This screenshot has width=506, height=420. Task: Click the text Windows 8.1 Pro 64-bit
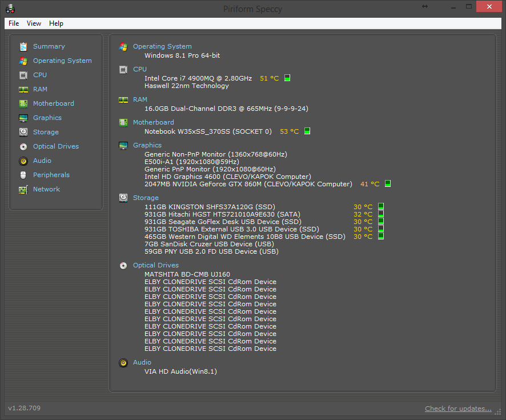(182, 55)
